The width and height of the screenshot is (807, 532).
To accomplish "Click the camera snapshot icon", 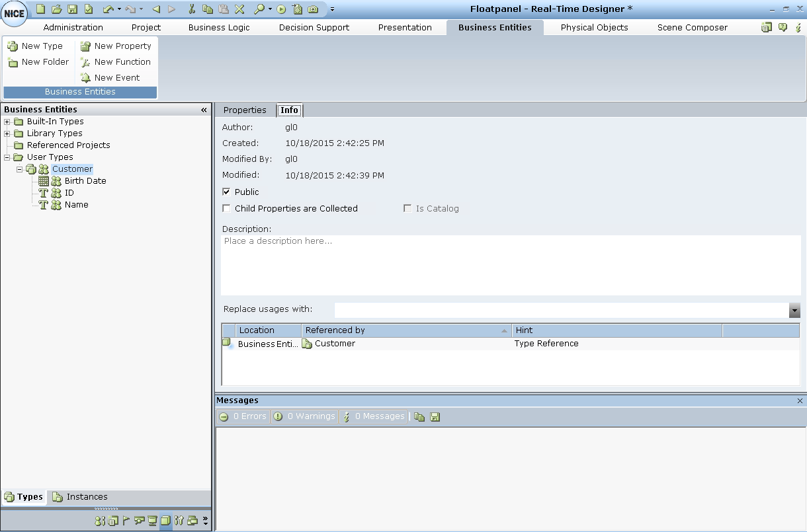I will pos(313,9).
